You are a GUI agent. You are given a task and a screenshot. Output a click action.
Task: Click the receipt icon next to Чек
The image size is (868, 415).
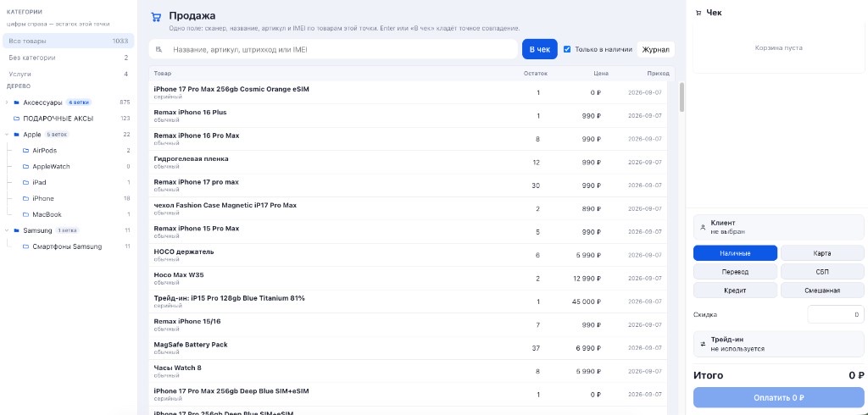pyautogui.click(x=698, y=13)
